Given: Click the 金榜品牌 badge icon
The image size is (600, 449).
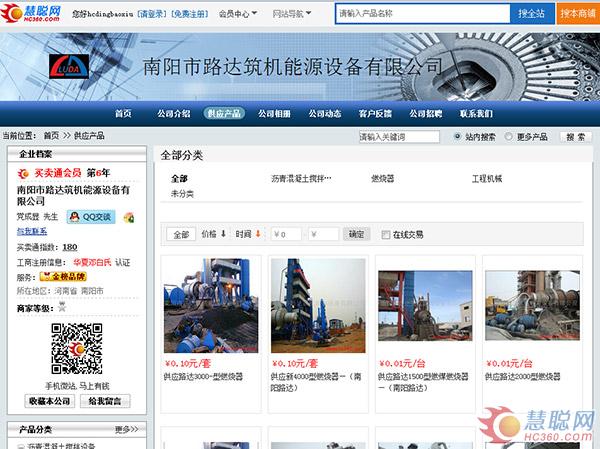Looking at the screenshot, I should click(x=63, y=276).
